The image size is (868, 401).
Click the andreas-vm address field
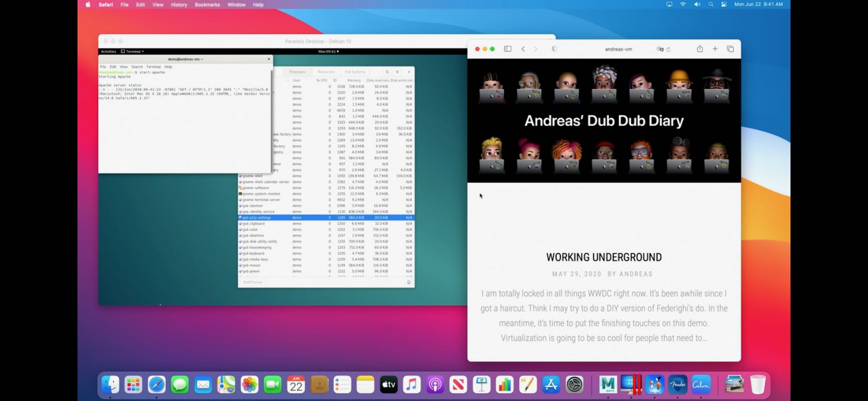(x=618, y=49)
